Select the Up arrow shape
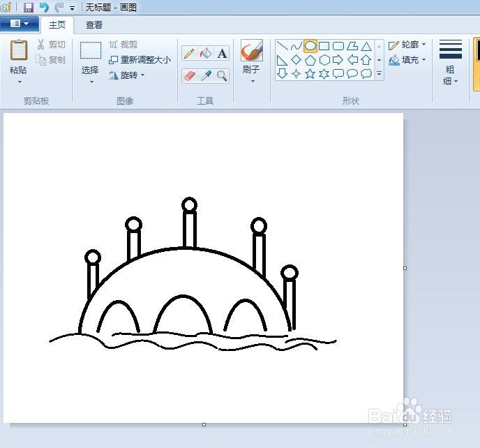Image resolution: width=480 pixels, height=448 pixels. 366,60
